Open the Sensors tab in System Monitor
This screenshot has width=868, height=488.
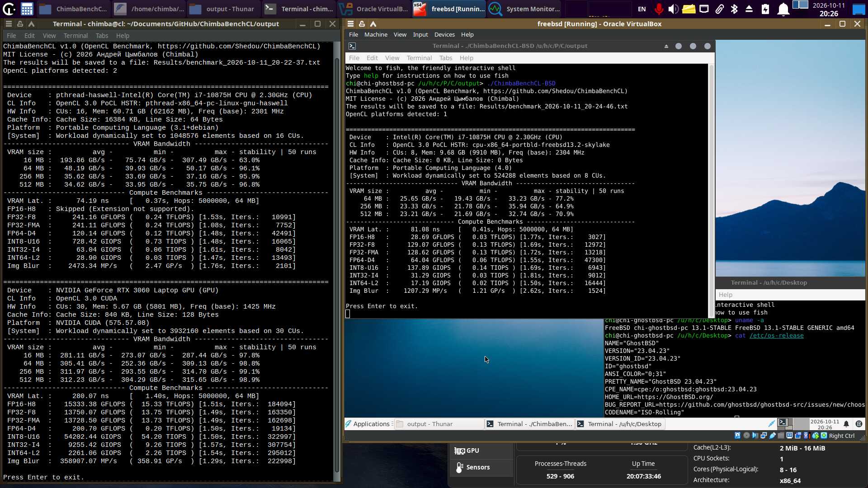point(482,467)
